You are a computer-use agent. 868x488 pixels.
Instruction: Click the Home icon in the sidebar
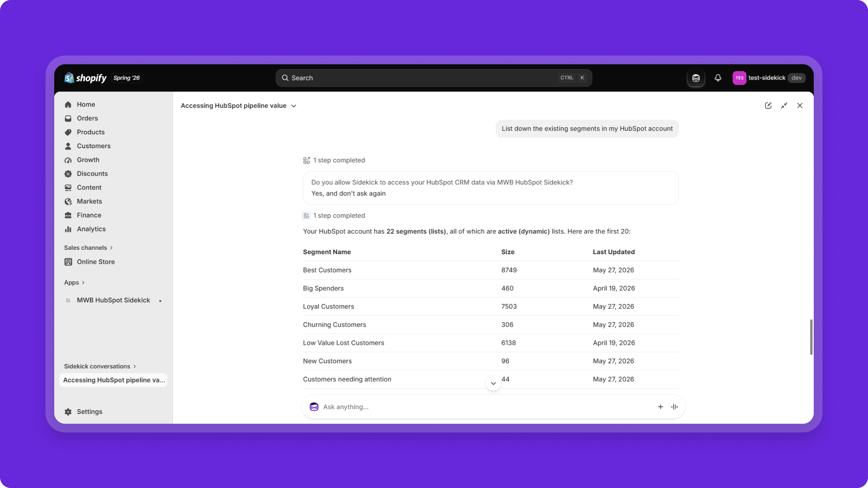point(68,104)
